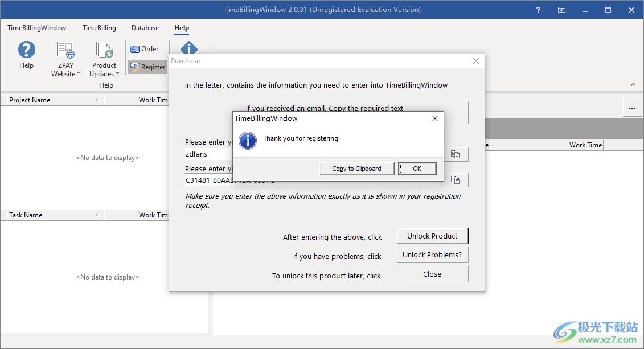Click Copy to Clipboard button

(x=356, y=169)
